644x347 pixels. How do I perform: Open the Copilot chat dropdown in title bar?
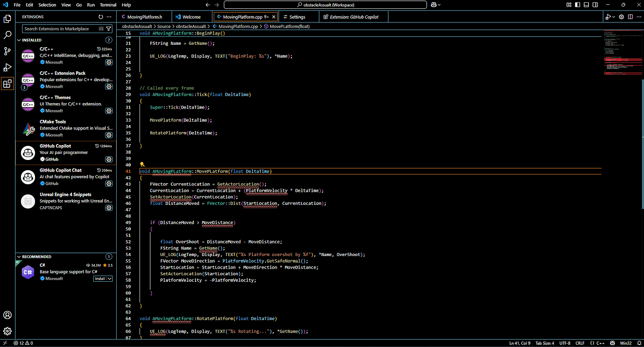439,5
